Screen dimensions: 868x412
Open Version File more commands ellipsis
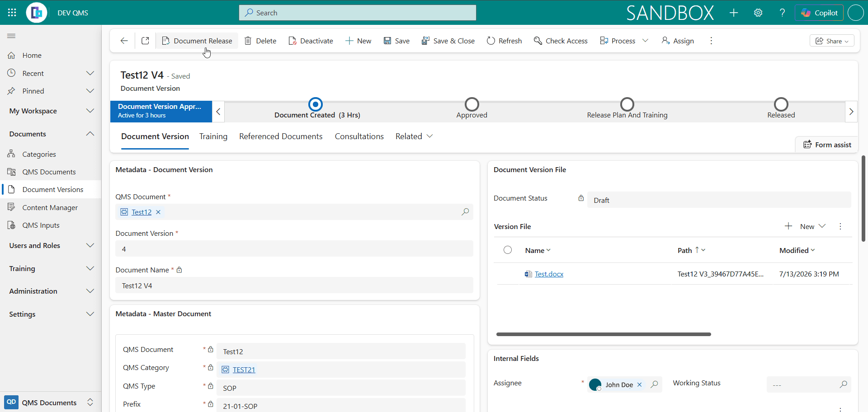[840, 226]
